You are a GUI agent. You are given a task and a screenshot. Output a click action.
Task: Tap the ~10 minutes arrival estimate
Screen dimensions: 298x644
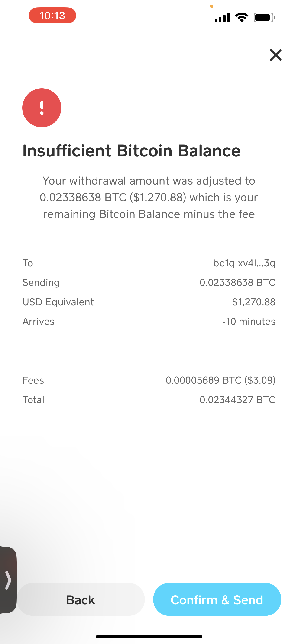click(248, 322)
